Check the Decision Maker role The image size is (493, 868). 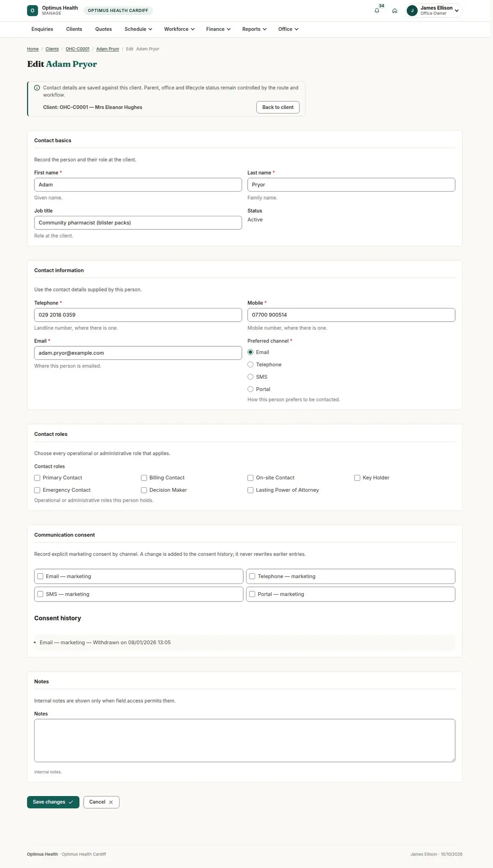pyautogui.click(x=144, y=490)
